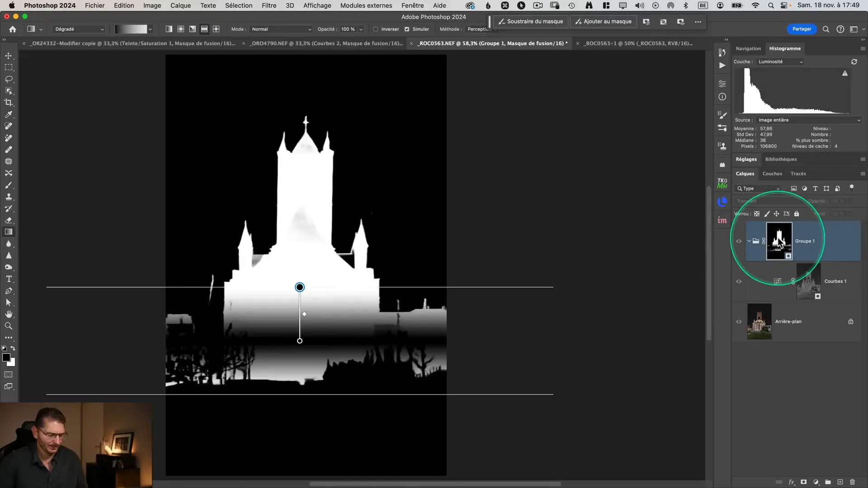This screenshot has height=488, width=868.
Task: Click the gradient midpoint diamond on canvas
Action: 304,314
